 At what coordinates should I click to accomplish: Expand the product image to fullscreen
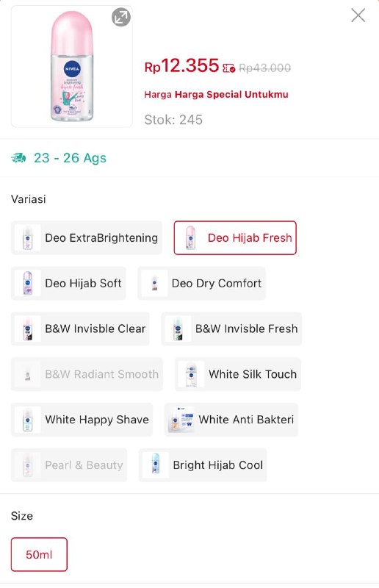point(121,18)
